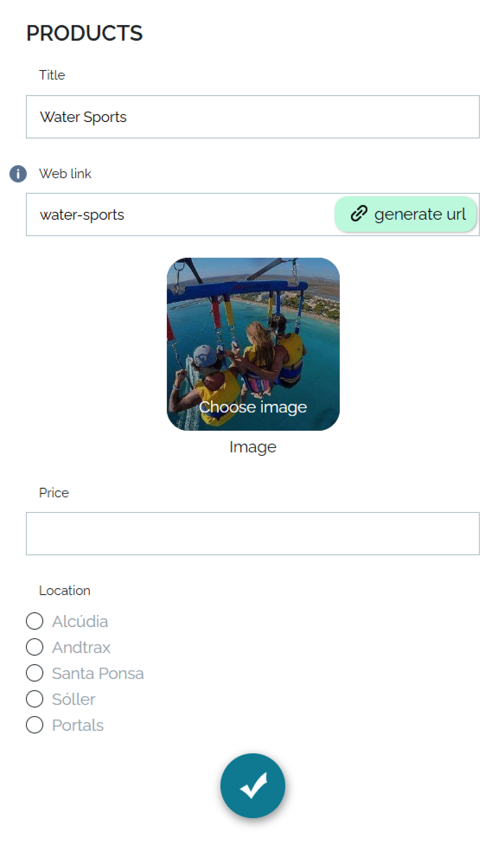Click the generate url button
Image resolution: width=504 pixels, height=845 pixels.
pyautogui.click(x=406, y=214)
